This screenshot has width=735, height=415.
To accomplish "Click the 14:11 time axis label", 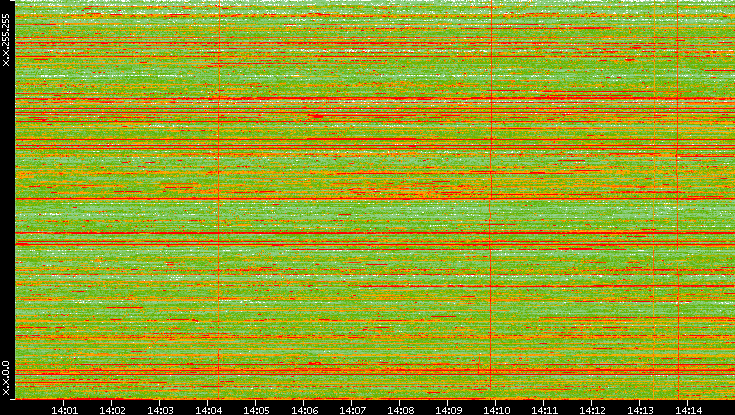I will [545, 410].
